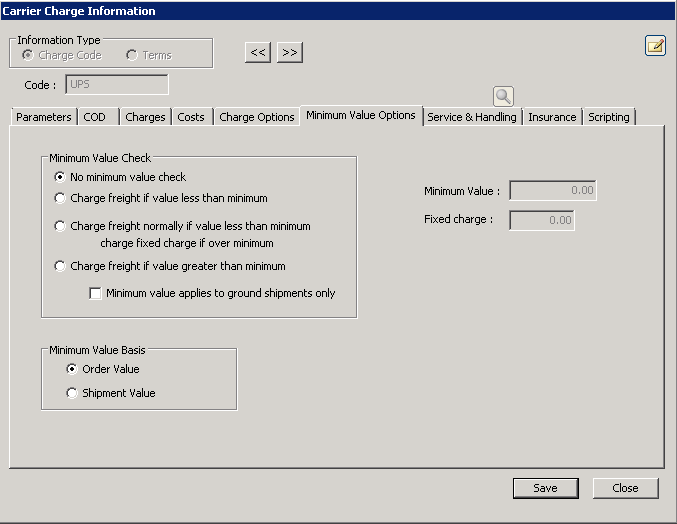Open the Service & Handling tab
This screenshot has height=524, width=677.
click(472, 117)
